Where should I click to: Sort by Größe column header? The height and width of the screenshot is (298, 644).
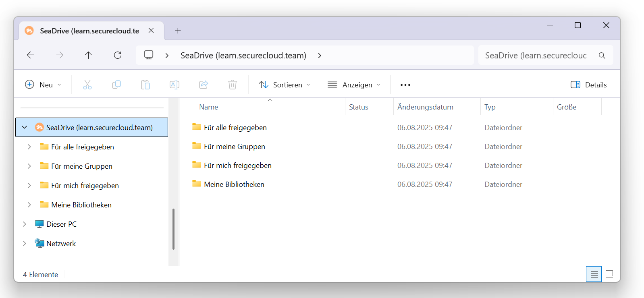[x=567, y=107]
